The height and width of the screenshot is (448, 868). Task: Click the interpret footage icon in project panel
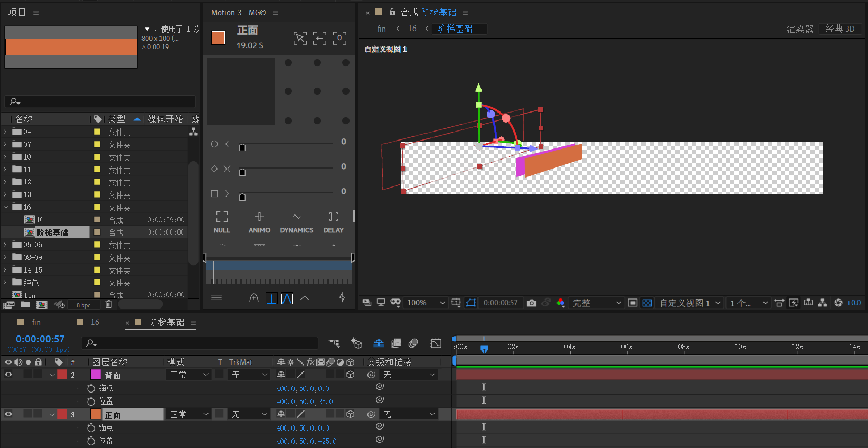click(x=8, y=305)
